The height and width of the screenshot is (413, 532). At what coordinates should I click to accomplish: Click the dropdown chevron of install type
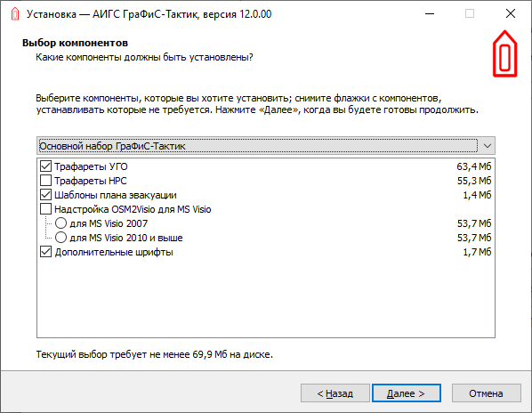pyautogui.click(x=488, y=146)
